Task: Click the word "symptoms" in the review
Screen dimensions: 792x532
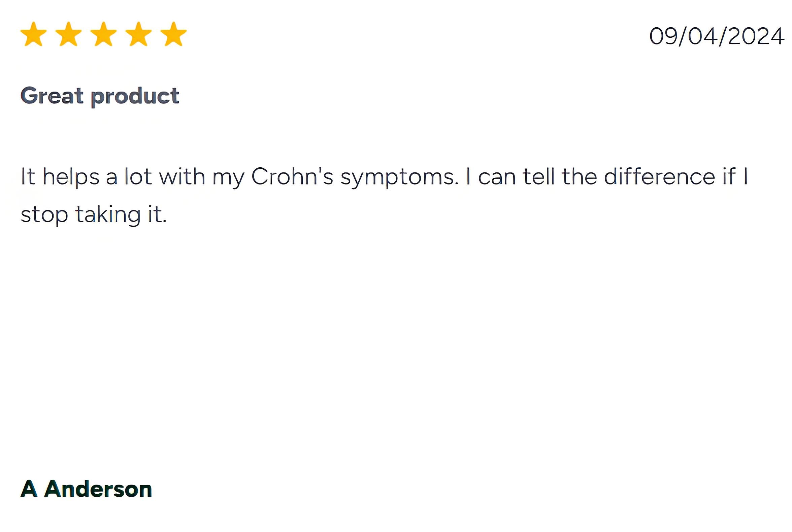Action: tap(399, 178)
